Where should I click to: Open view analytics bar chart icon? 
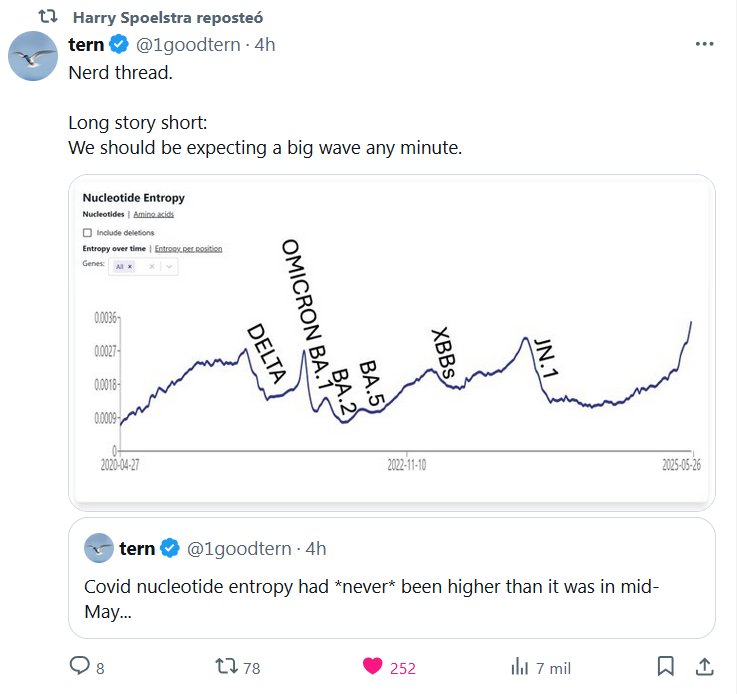(x=519, y=666)
